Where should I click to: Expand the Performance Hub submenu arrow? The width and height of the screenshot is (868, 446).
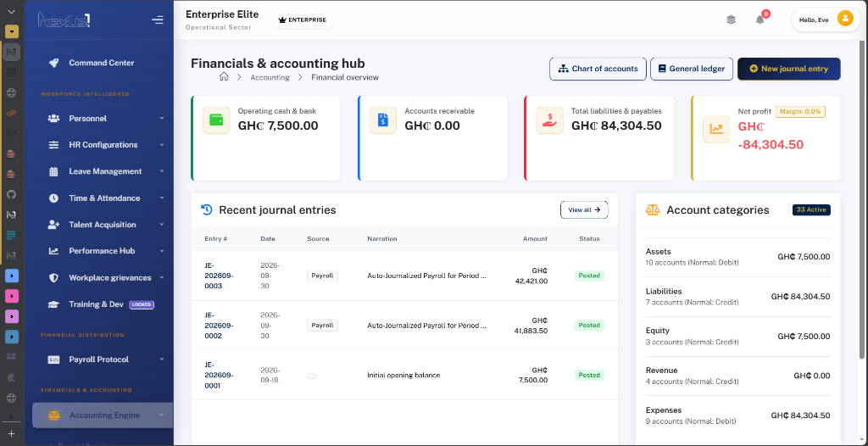(x=162, y=251)
